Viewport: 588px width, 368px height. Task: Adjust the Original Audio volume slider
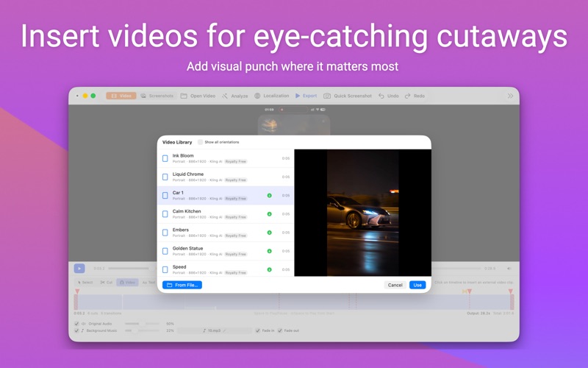(142, 323)
